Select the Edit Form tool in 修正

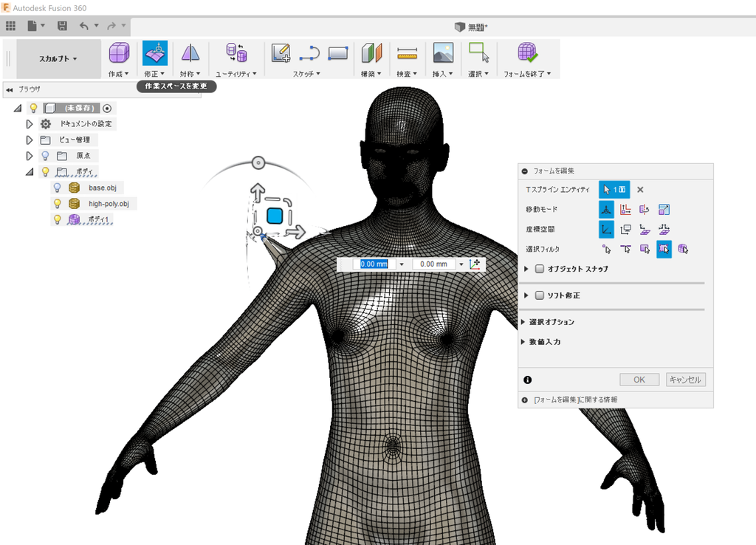click(155, 53)
